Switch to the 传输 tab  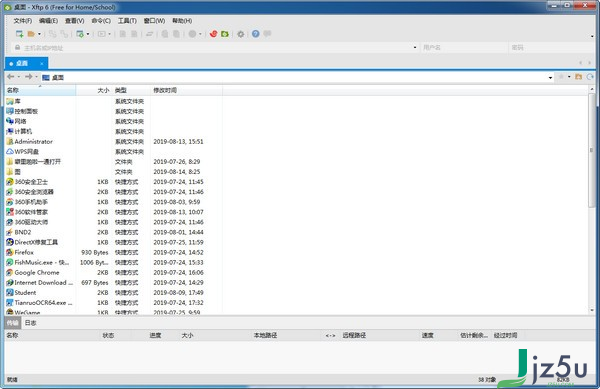click(x=13, y=323)
